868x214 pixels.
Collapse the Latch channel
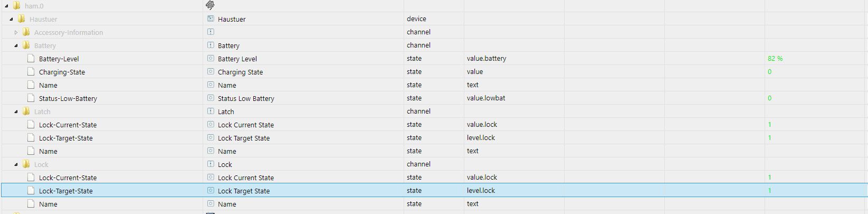(x=16, y=111)
